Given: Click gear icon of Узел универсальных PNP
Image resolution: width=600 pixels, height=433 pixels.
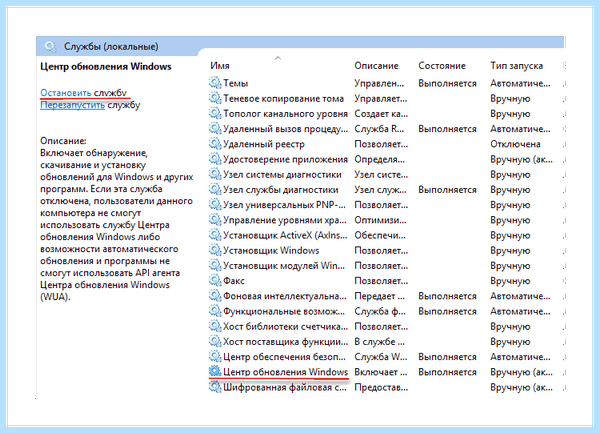Looking at the screenshot, I should (x=215, y=204).
